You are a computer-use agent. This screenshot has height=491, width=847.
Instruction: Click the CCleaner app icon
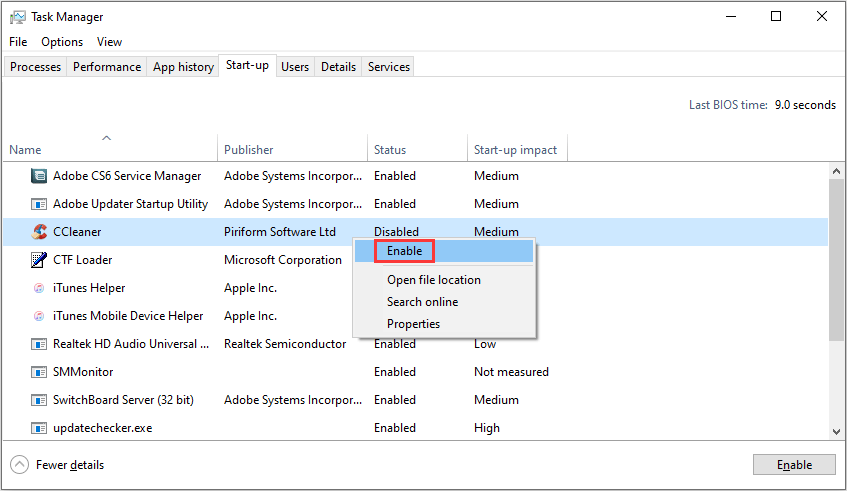tap(39, 232)
